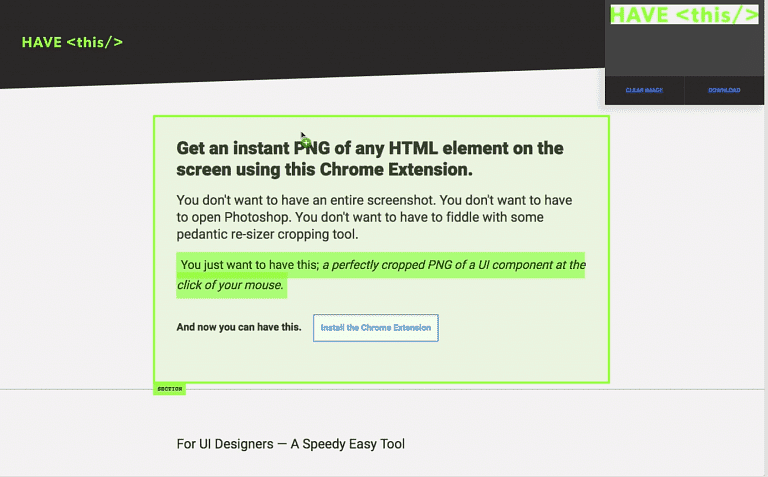Viewport: 768px width, 477px height.
Task: Select the 'Get an instant PNG' heading
Action: pos(370,158)
